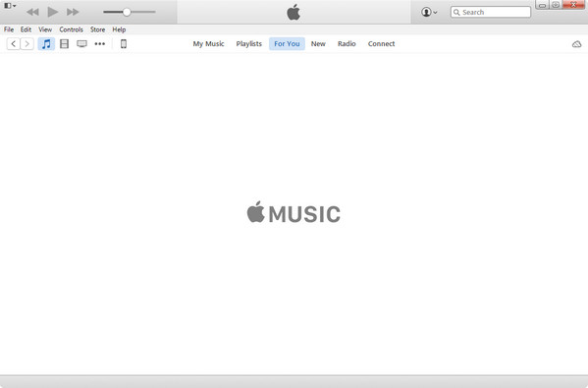Open the Edit menu
This screenshot has height=388, width=588.
tap(26, 29)
